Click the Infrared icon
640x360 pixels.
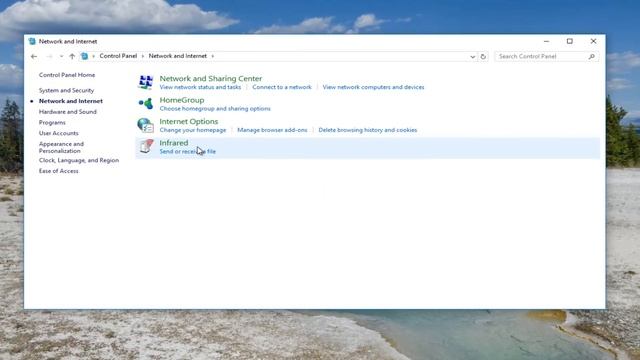coord(146,146)
